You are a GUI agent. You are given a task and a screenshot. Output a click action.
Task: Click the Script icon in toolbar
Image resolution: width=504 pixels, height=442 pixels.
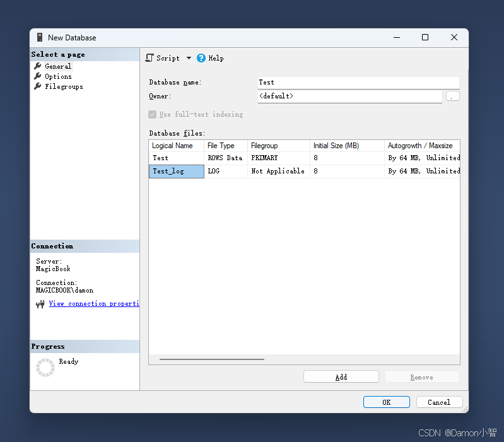[x=149, y=58]
